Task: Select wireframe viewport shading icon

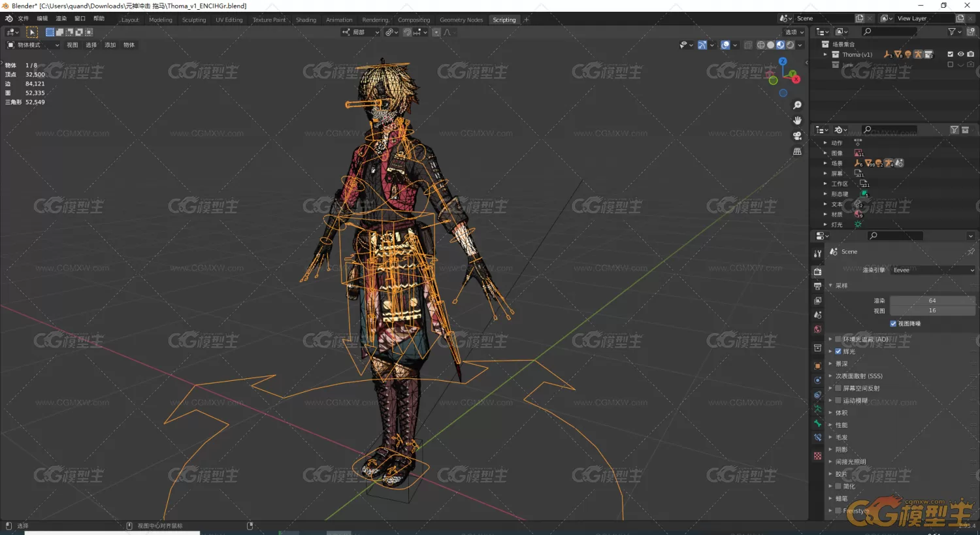Action: [x=760, y=45]
